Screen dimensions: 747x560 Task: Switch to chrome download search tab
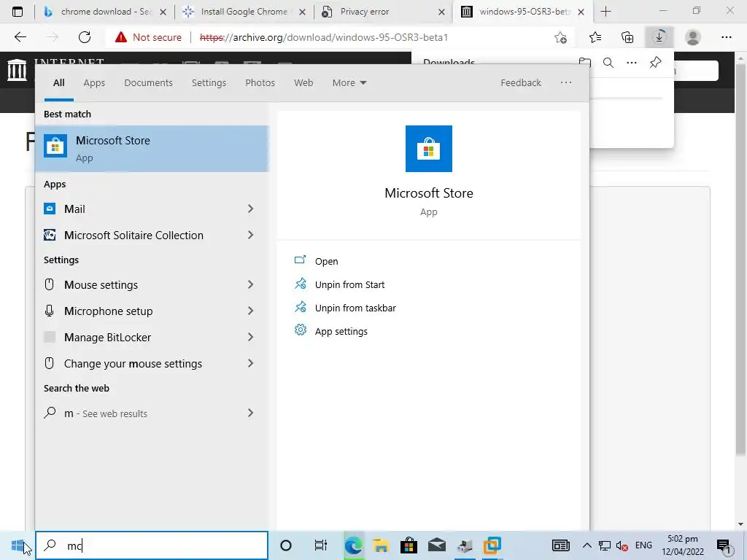tap(105, 12)
